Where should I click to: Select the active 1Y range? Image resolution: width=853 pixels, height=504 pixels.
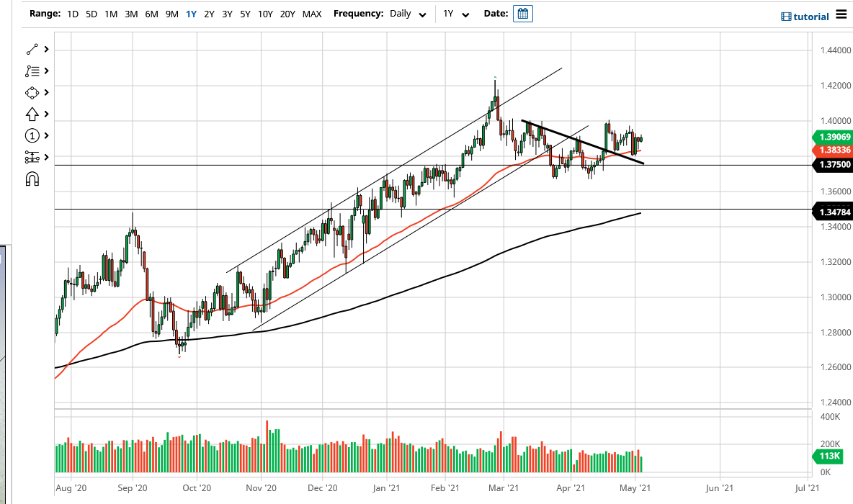click(191, 14)
